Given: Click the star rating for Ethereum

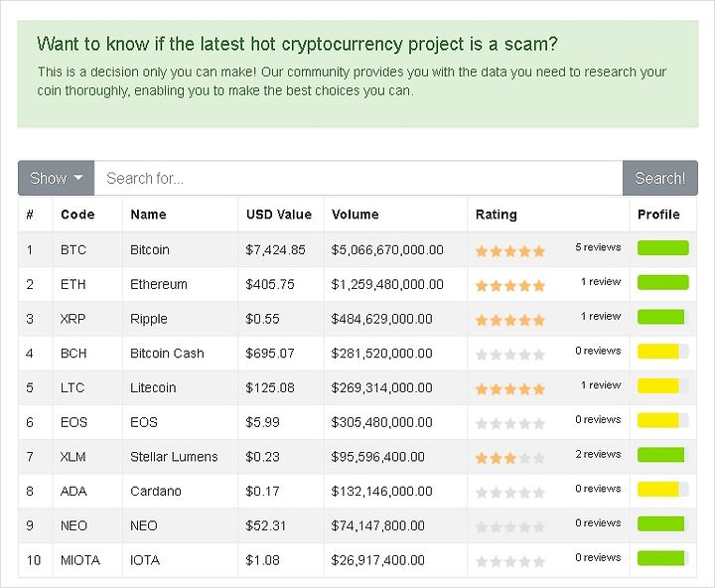Looking at the screenshot, I should [510, 286].
